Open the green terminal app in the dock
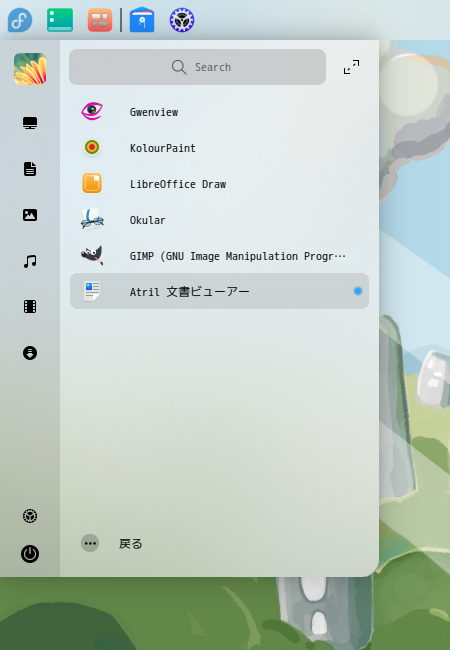Viewport: 450px width, 650px height. point(60,20)
